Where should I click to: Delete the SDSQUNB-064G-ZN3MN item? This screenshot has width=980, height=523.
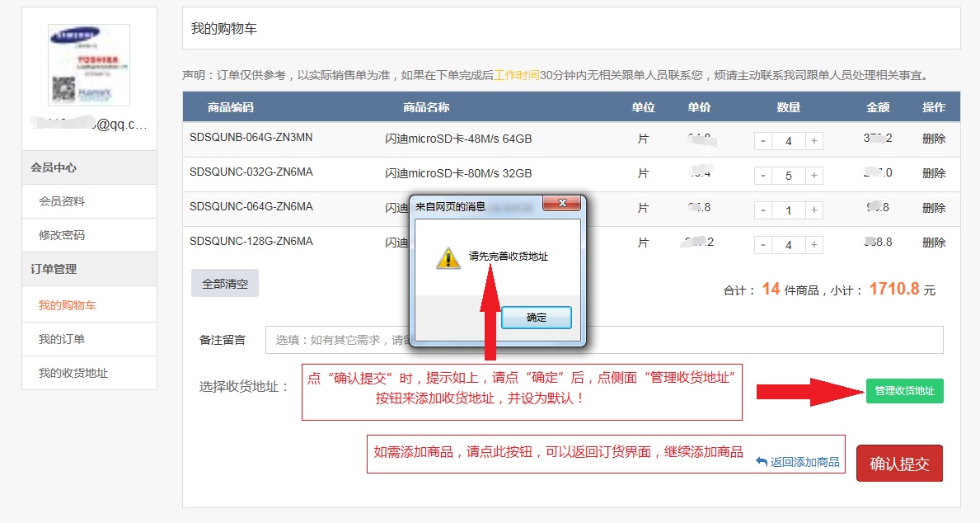(x=934, y=139)
